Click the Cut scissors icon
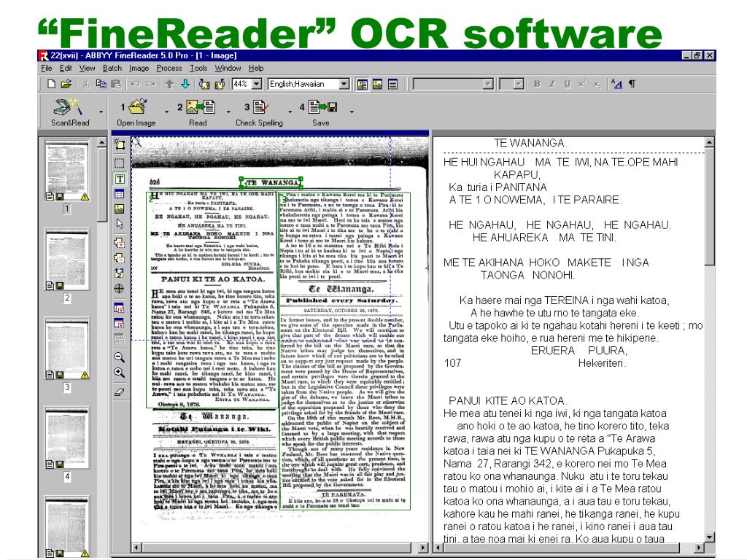The width and height of the screenshot is (747, 560). click(86, 85)
